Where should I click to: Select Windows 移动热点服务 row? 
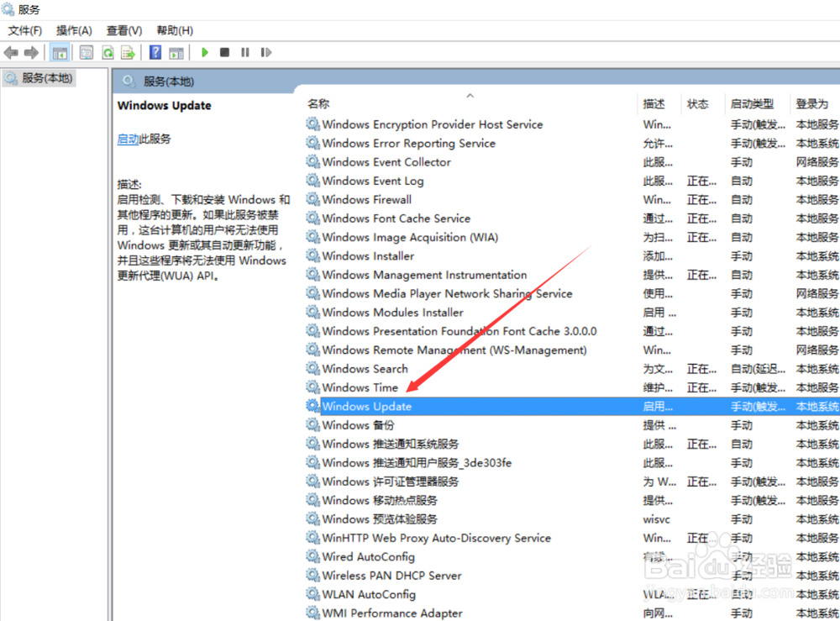(572, 500)
